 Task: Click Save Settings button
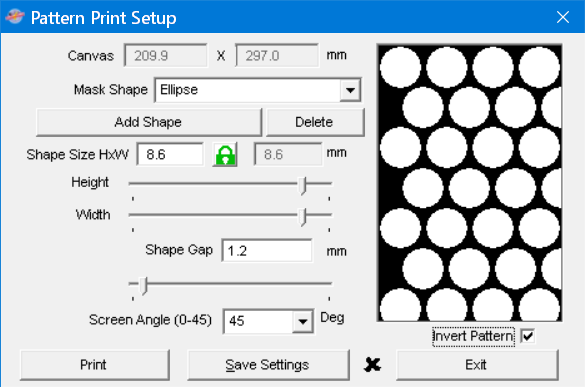[x=268, y=365]
